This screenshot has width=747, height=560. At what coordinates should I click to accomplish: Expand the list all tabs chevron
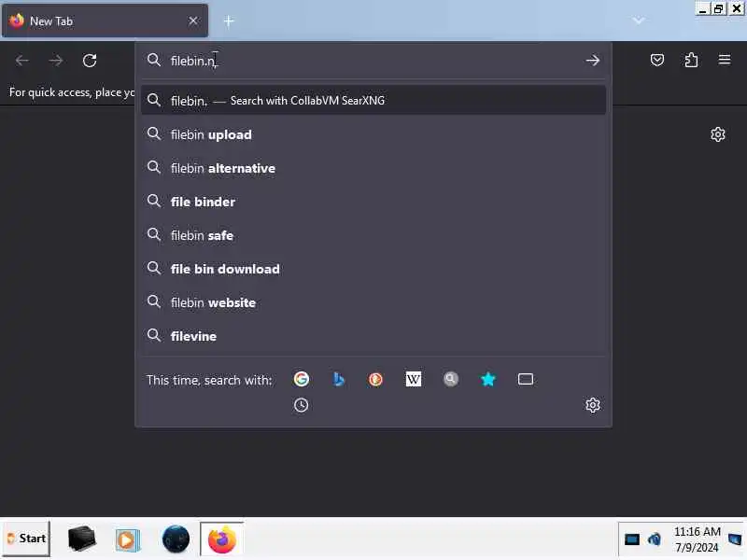coord(639,21)
